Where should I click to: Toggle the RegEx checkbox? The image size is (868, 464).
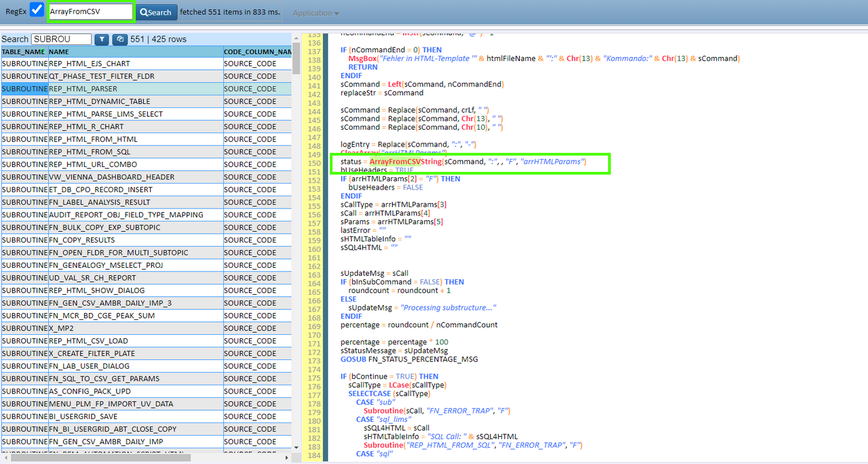(37, 11)
